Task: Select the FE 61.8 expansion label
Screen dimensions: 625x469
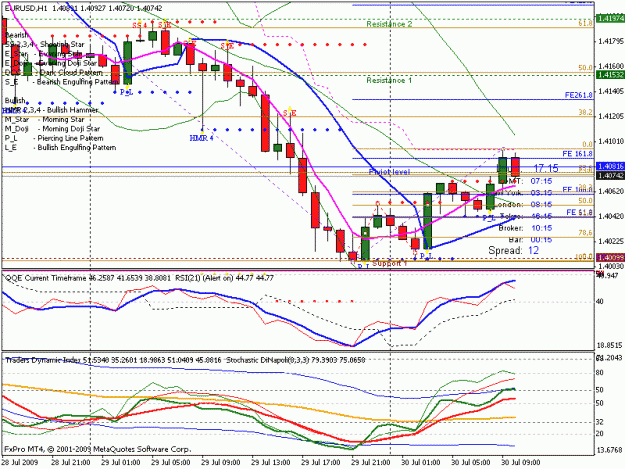Action: pos(580,212)
